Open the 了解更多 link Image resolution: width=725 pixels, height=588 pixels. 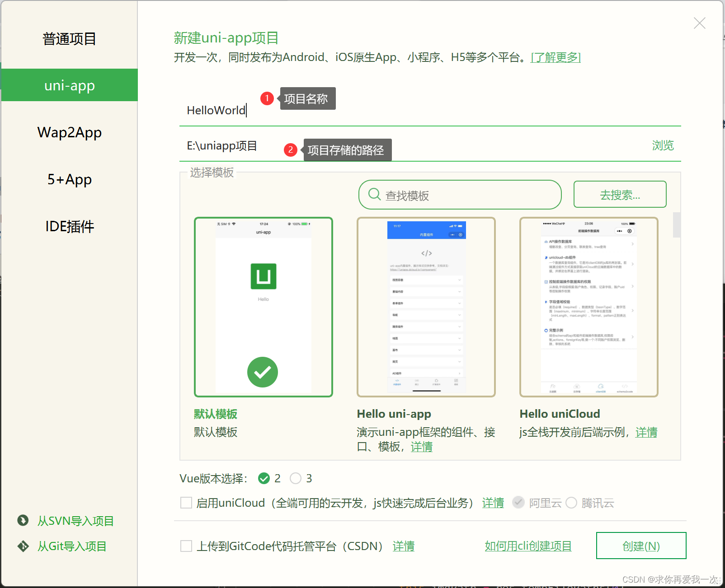click(x=555, y=57)
